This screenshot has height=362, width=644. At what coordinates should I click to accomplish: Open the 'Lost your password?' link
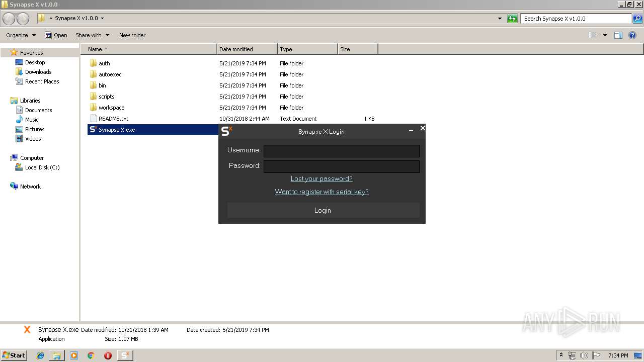tap(321, 178)
